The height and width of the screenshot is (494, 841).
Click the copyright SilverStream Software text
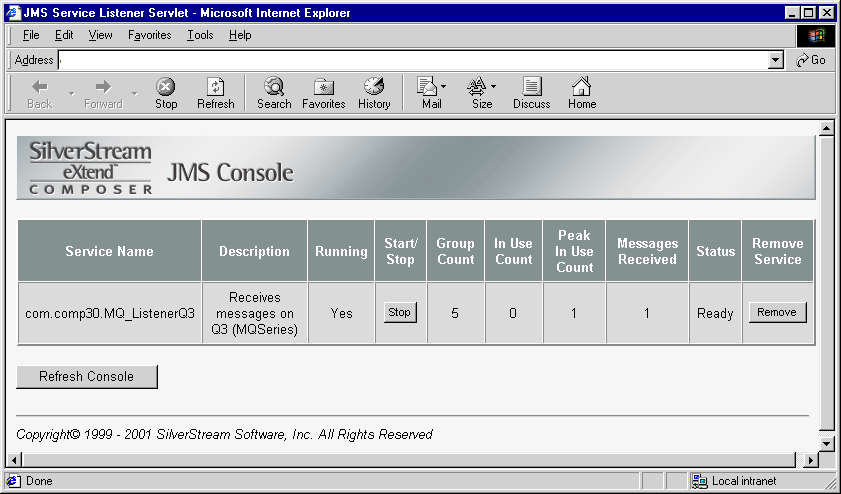click(224, 434)
